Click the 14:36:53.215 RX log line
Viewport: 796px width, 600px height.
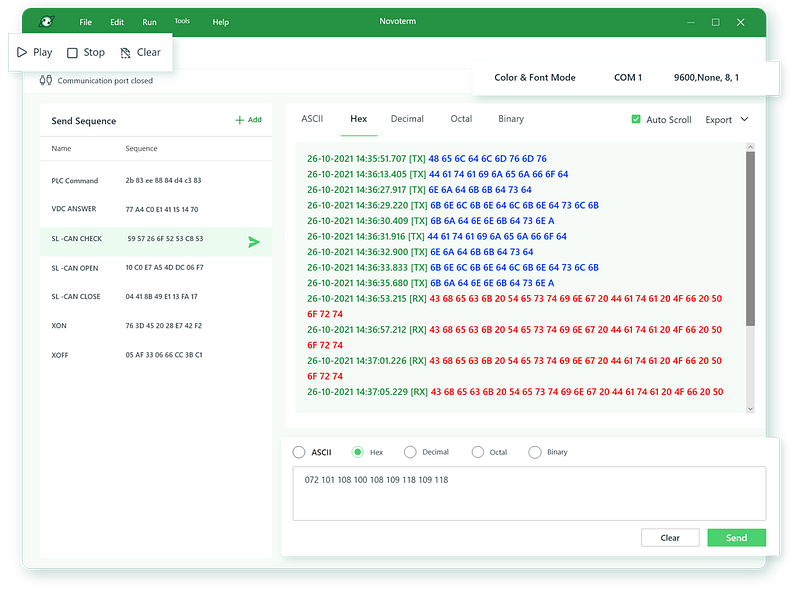pyautogui.click(x=514, y=306)
